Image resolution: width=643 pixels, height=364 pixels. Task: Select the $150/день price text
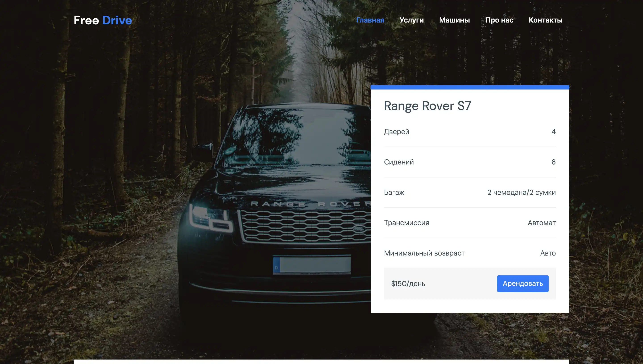click(x=408, y=284)
